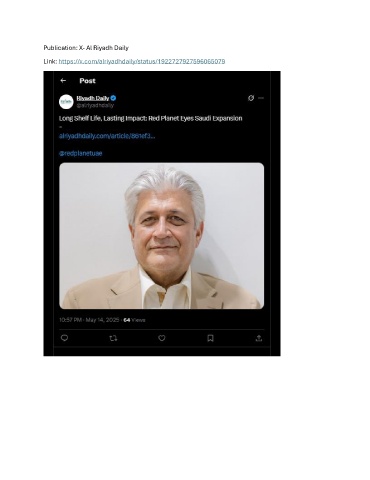
Task: Open the Grok icon on the post
Action: [251, 98]
